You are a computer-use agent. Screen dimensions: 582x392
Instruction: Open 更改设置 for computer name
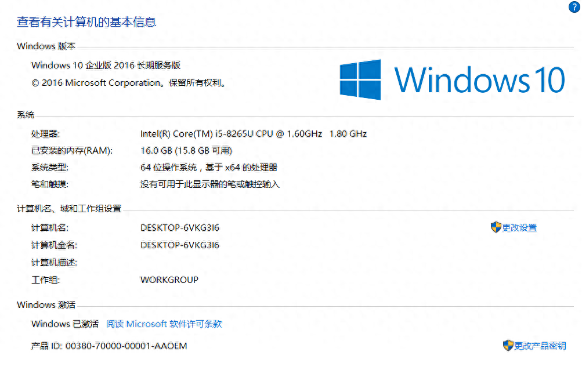(518, 228)
